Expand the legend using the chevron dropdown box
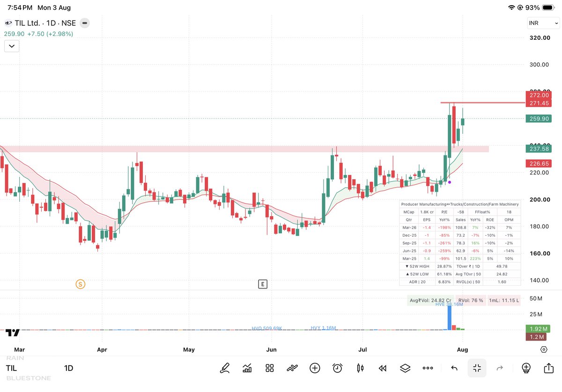 click(x=12, y=46)
